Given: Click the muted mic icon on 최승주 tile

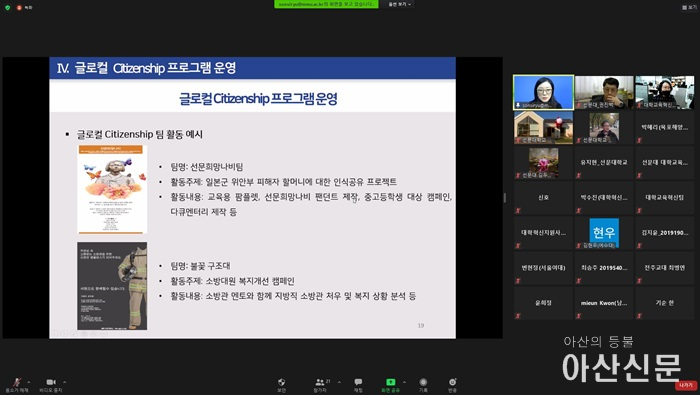Looking at the screenshot, I should coord(579,281).
